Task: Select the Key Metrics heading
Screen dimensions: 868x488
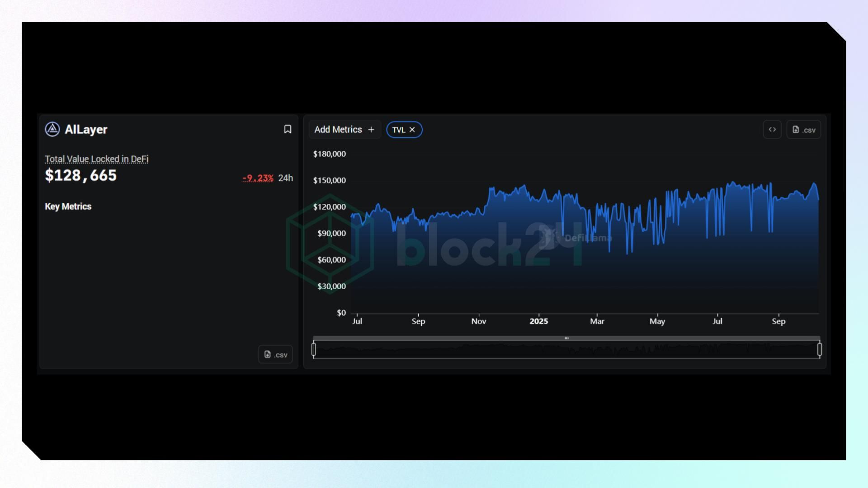Action: tap(68, 206)
